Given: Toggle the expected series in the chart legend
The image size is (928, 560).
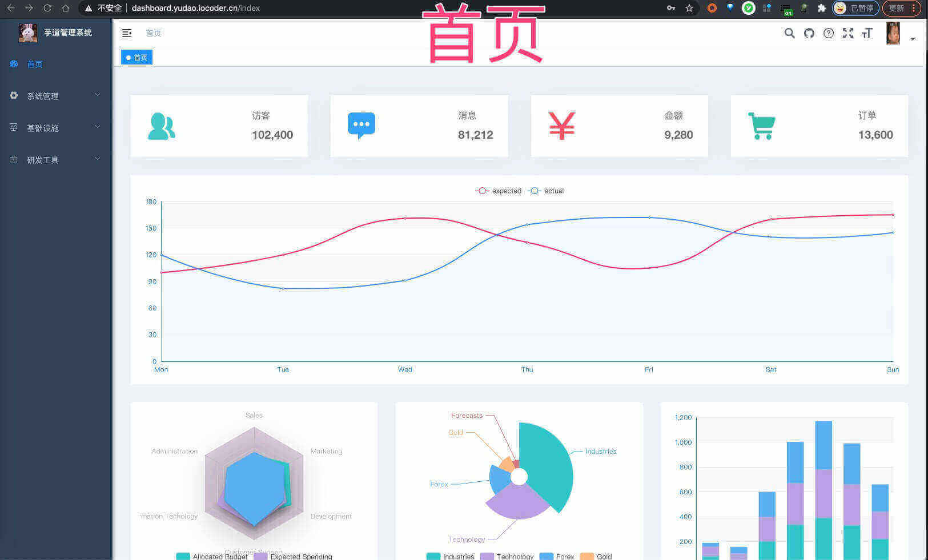Looking at the screenshot, I should coord(497,191).
